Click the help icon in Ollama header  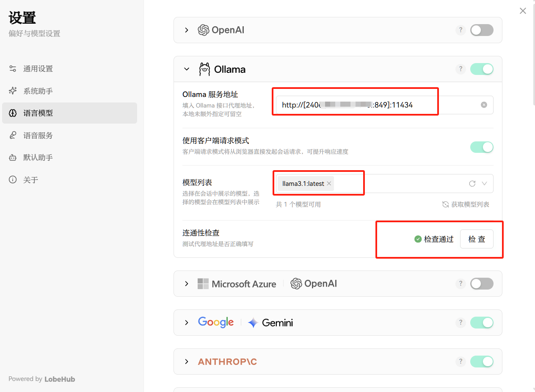tap(461, 69)
